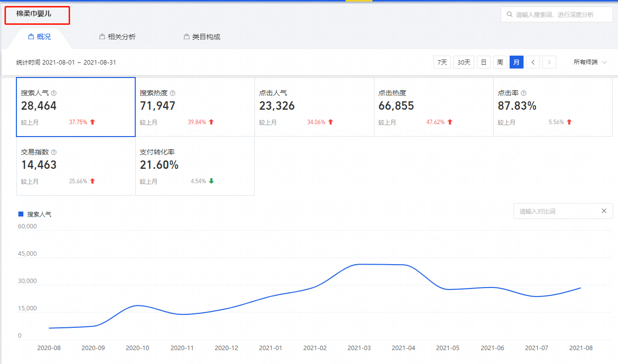Clear comparison word with X icon

pyautogui.click(x=604, y=211)
